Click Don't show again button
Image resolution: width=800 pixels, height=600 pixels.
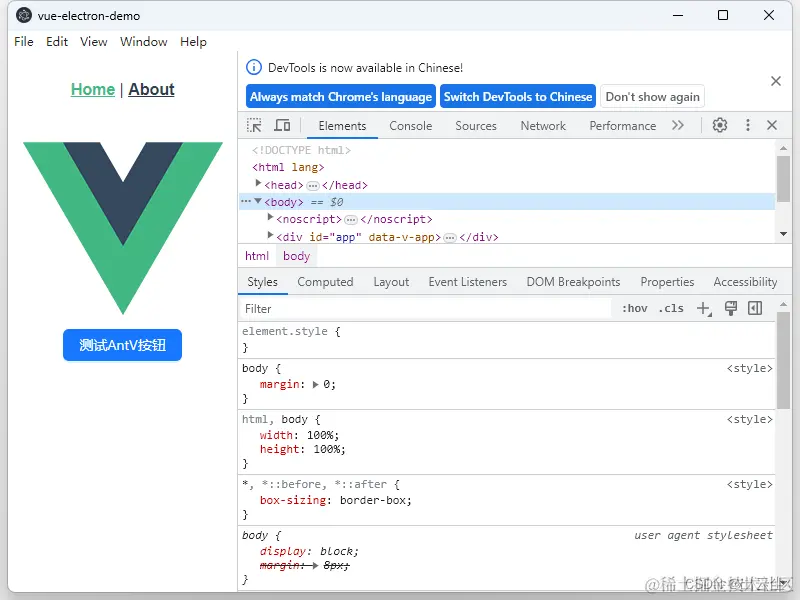pyautogui.click(x=653, y=96)
